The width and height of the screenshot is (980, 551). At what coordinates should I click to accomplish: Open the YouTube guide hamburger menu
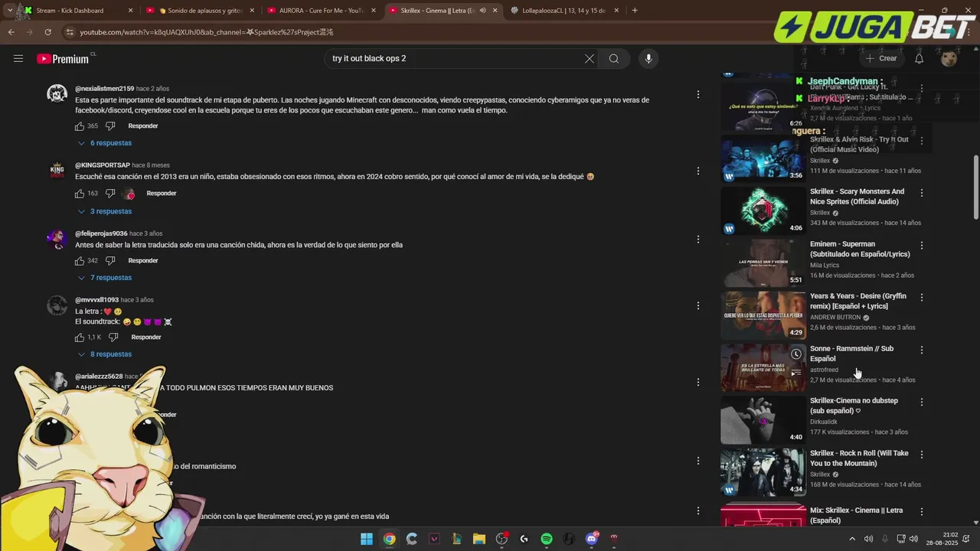(x=18, y=59)
